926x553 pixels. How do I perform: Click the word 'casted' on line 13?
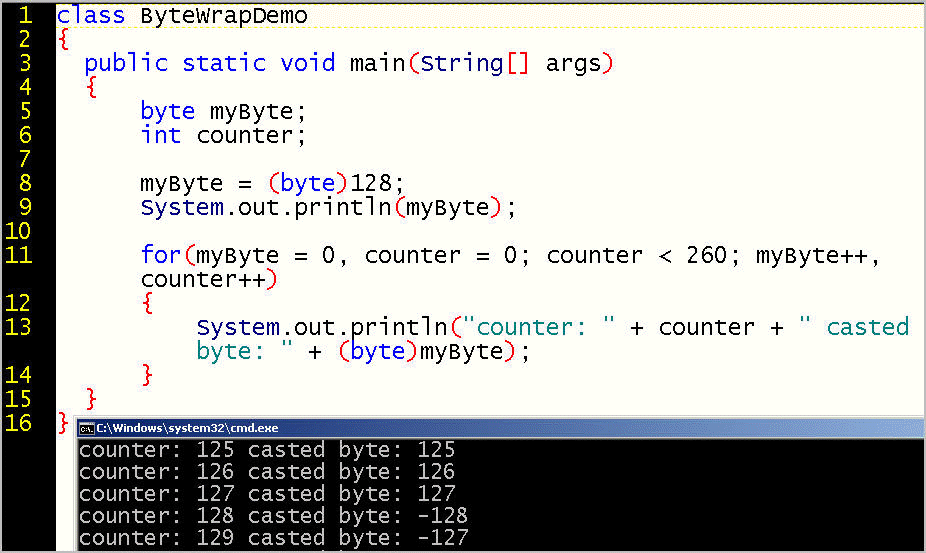(868, 327)
